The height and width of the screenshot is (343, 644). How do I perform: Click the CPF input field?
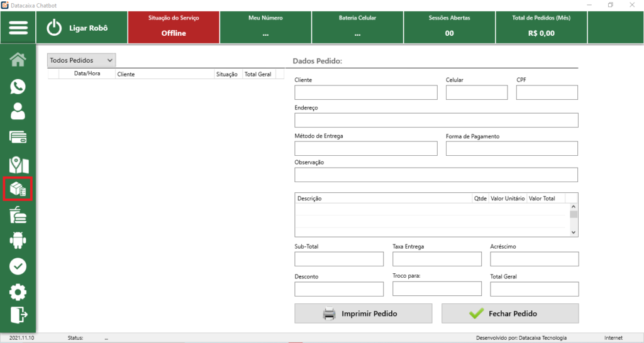pyautogui.click(x=547, y=92)
